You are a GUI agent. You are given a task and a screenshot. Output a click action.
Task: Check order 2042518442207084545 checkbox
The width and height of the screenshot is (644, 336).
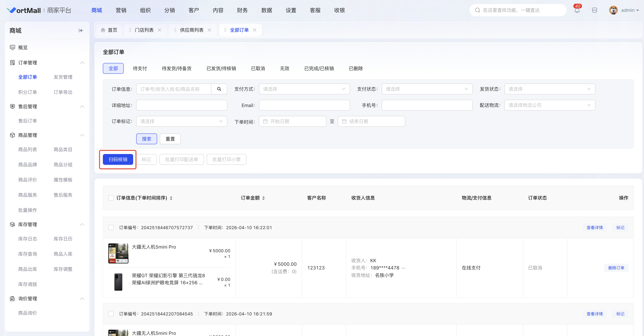click(111, 314)
